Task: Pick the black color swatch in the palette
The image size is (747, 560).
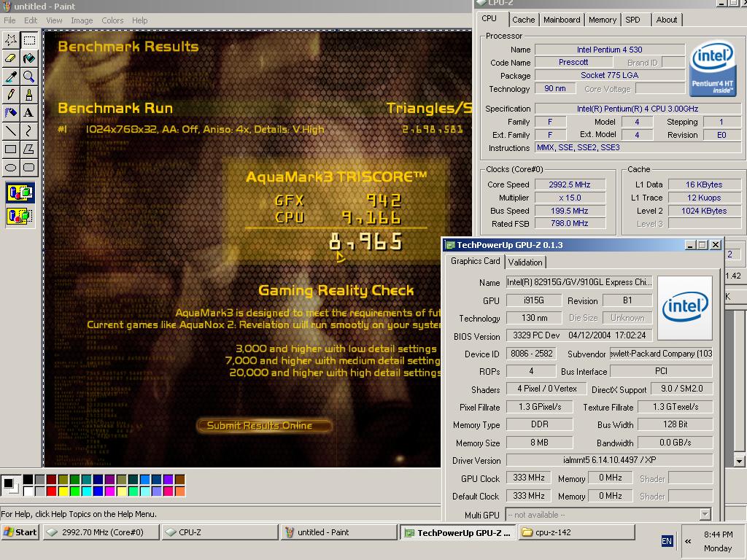Action: 28,480
